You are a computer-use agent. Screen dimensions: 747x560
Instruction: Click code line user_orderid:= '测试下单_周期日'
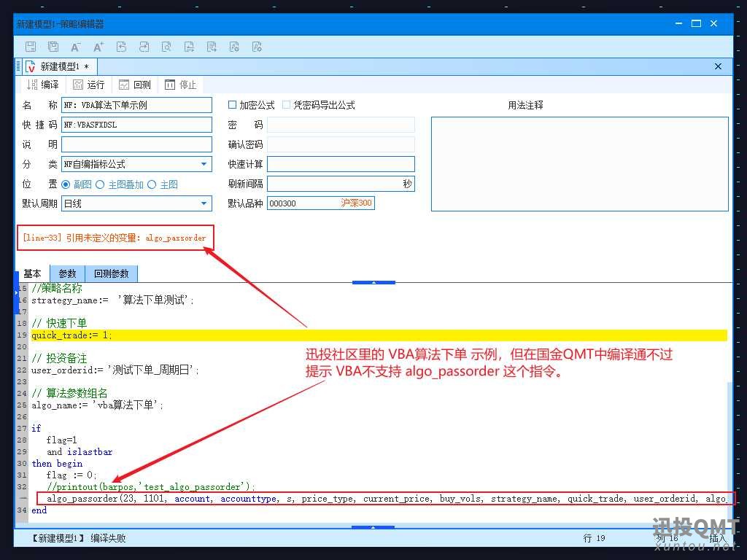click(x=115, y=370)
